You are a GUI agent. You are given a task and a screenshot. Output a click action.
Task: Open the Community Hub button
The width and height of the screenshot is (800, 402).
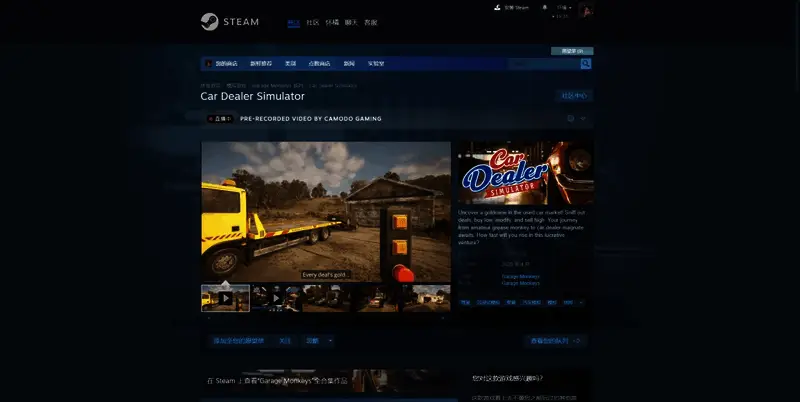coord(574,96)
